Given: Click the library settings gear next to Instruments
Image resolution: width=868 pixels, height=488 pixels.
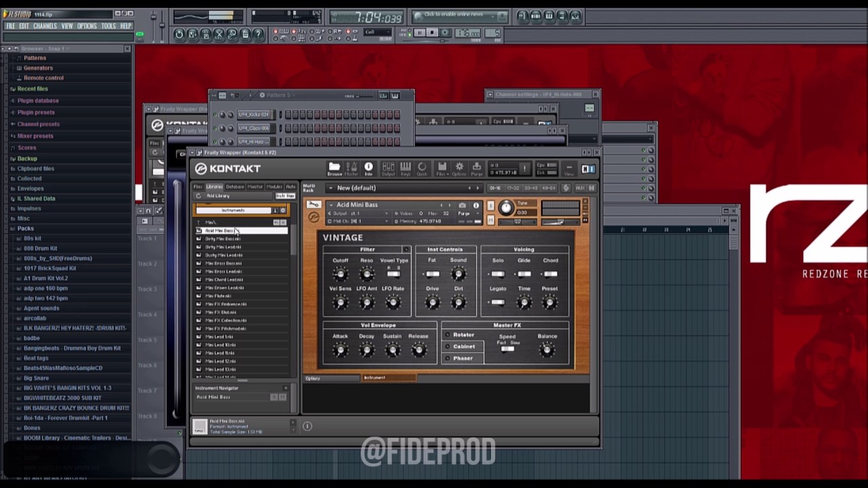Looking at the screenshot, I should [283, 210].
